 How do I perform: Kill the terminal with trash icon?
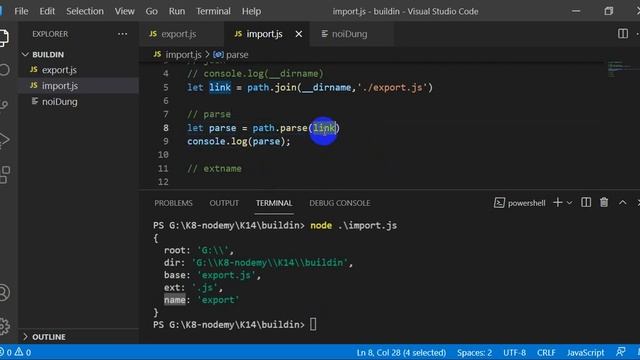tap(604, 202)
